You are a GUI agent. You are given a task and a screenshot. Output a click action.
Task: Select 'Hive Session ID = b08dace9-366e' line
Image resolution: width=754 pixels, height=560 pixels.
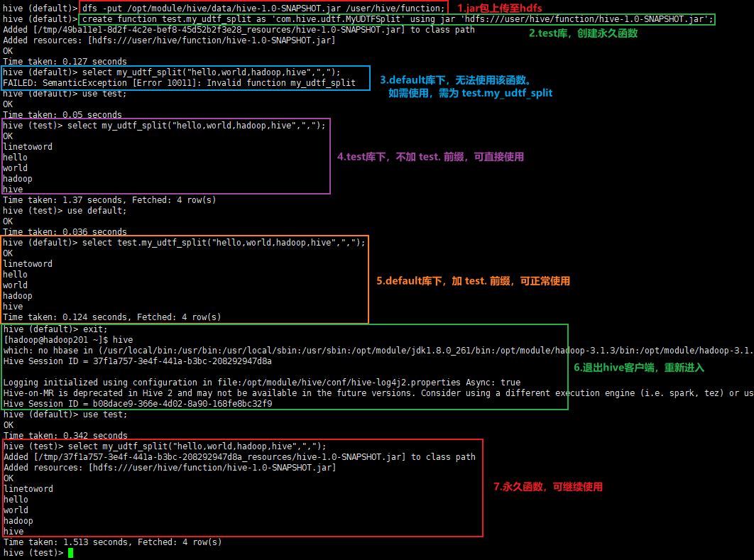coord(138,404)
